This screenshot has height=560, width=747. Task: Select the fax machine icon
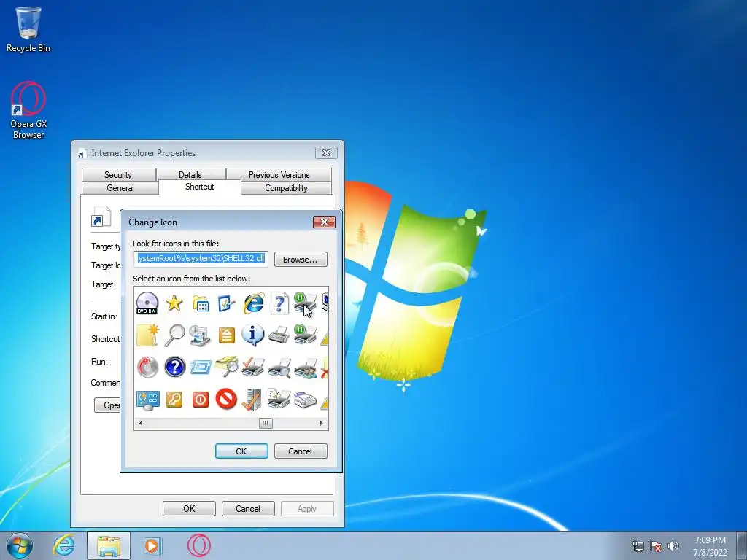point(305,400)
